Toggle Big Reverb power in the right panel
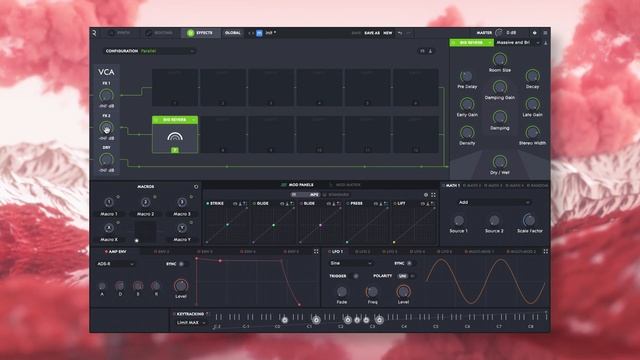This screenshot has height=360, width=640. click(454, 42)
